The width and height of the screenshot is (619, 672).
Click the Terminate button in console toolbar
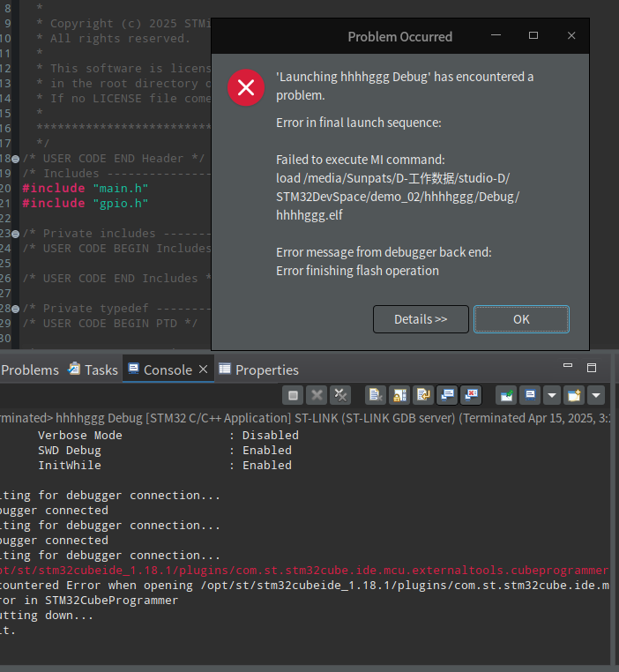point(293,395)
